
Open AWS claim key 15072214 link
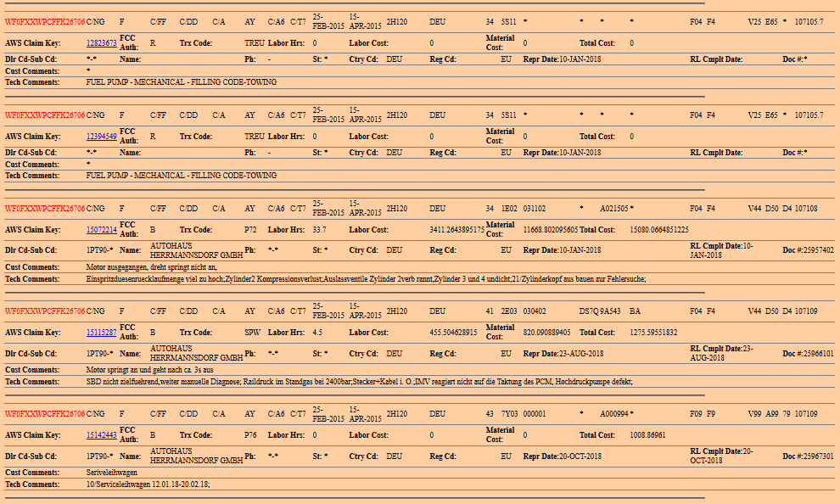point(101,229)
